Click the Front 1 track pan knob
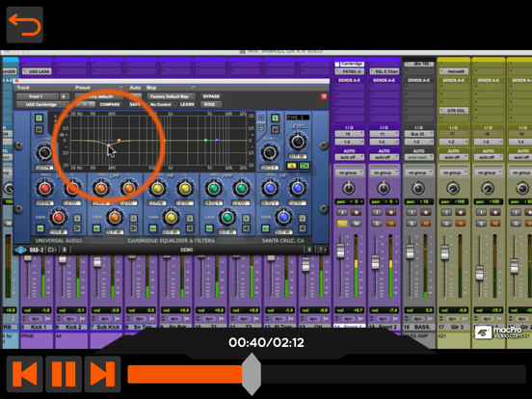The height and width of the screenshot is (399, 532). pyautogui.click(x=349, y=188)
